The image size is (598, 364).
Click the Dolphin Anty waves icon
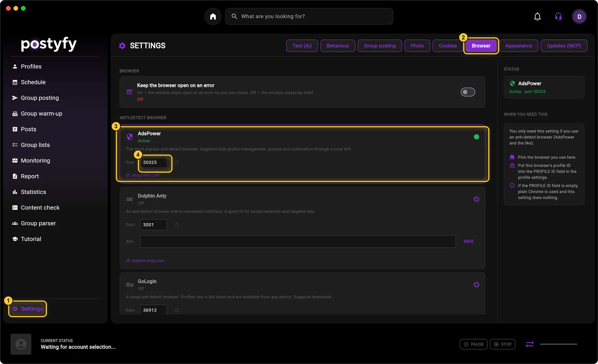click(129, 199)
